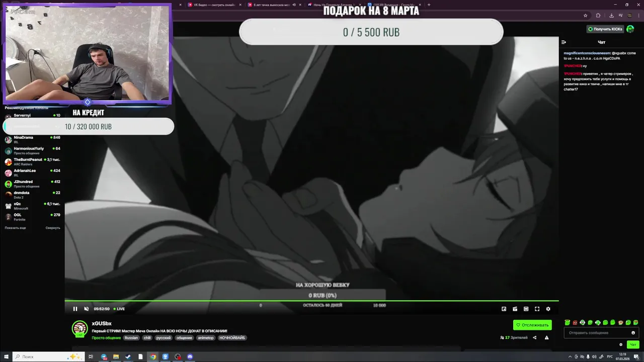Open Chrome from taskbar
The width and height of the screenshot is (644, 362).
(x=153, y=356)
